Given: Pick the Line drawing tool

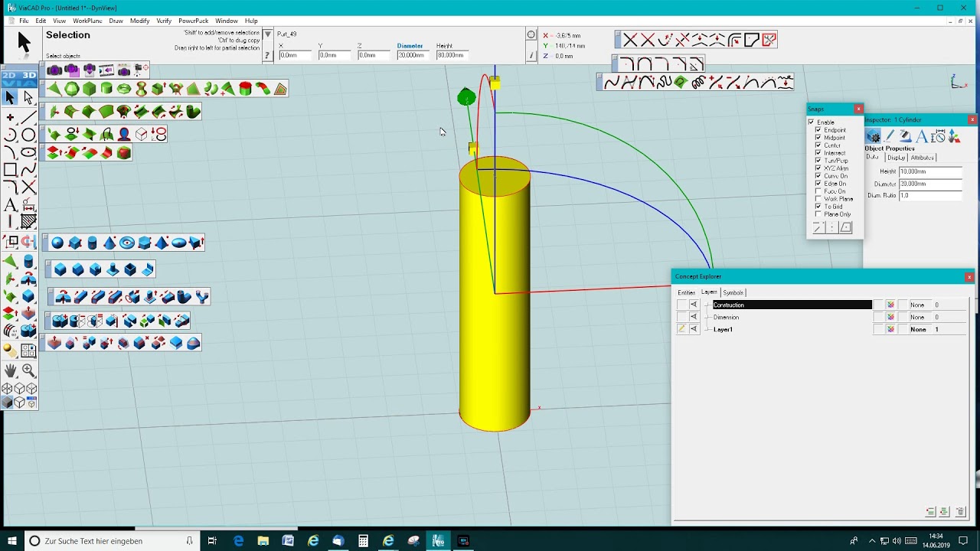Looking at the screenshot, I should tap(28, 117).
